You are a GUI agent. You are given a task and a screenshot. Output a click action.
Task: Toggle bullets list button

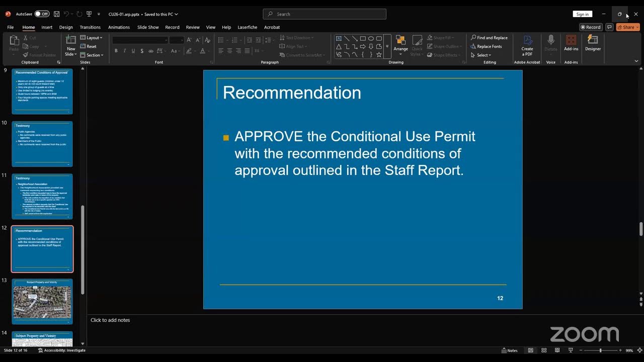click(221, 40)
